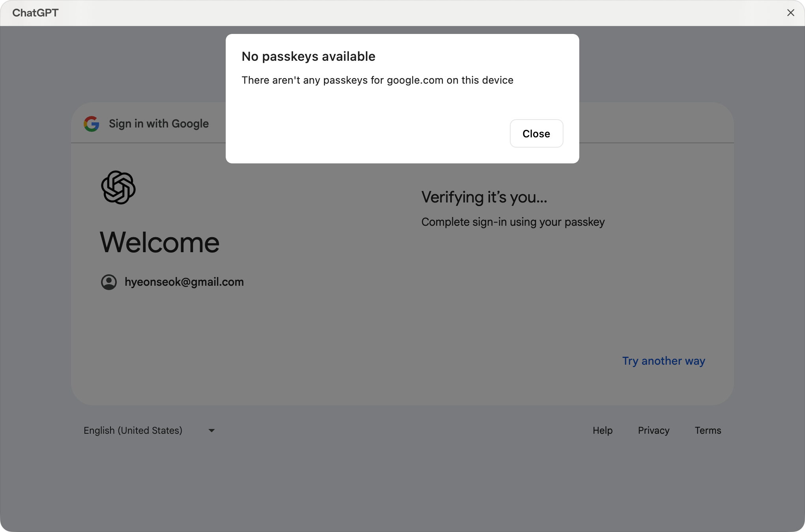Open the Help link

[602, 431]
